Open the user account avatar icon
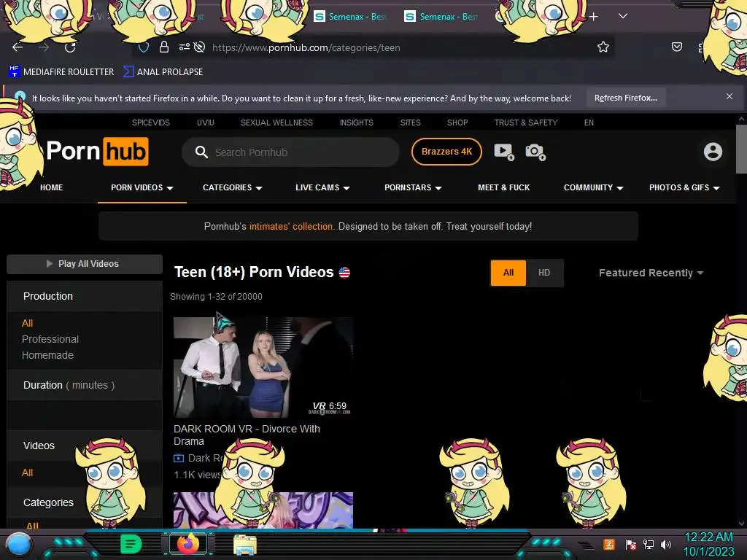Viewport: 747px width, 560px height. pos(713,152)
